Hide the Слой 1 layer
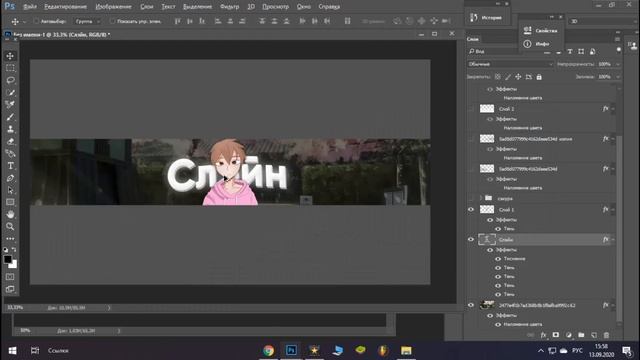640x360 pixels. (471, 209)
